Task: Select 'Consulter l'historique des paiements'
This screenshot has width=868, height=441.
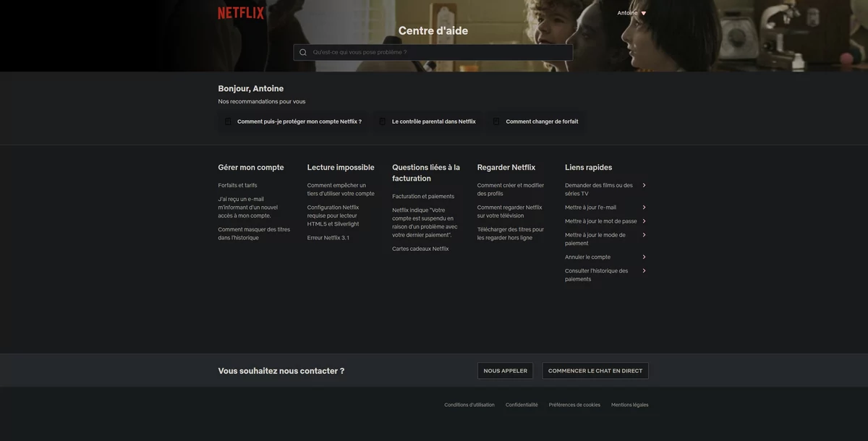Action: (x=597, y=275)
